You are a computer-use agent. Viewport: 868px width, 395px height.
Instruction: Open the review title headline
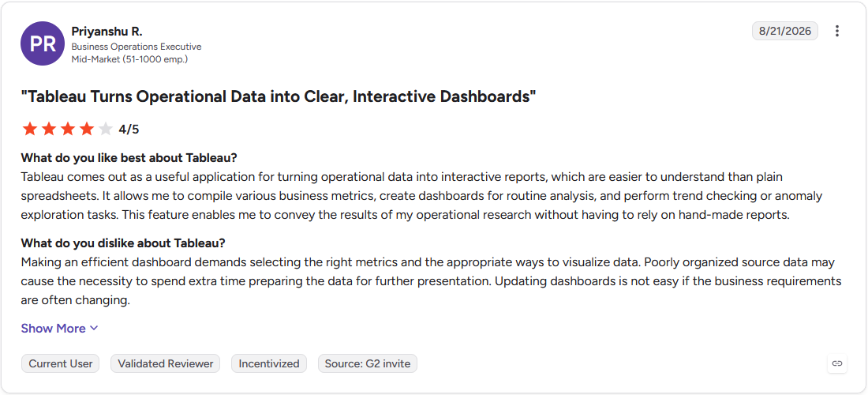279,96
